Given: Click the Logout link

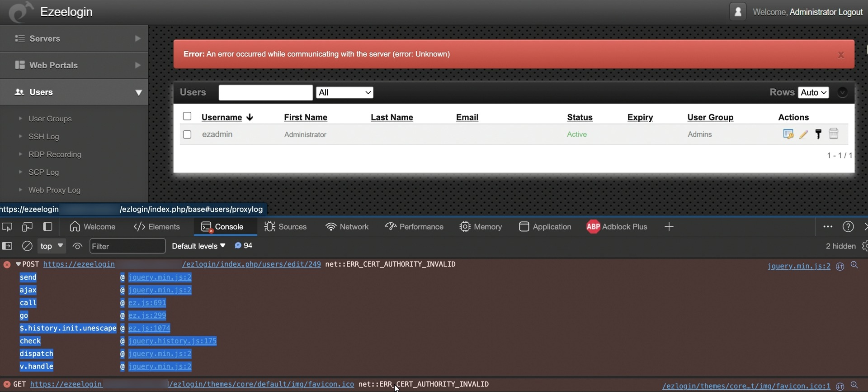Looking at the screenshot, I should coord(850,12).
